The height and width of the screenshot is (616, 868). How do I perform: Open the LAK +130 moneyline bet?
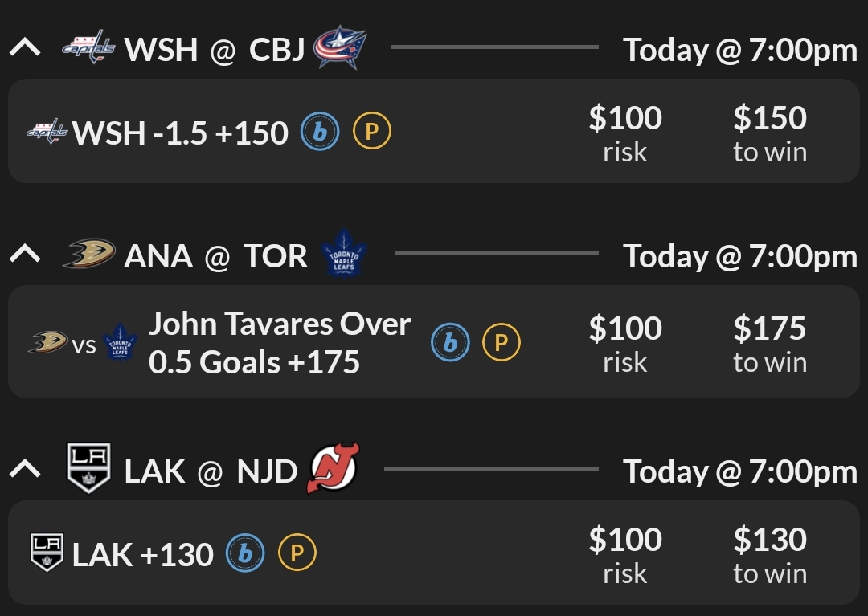click(142, 554)
